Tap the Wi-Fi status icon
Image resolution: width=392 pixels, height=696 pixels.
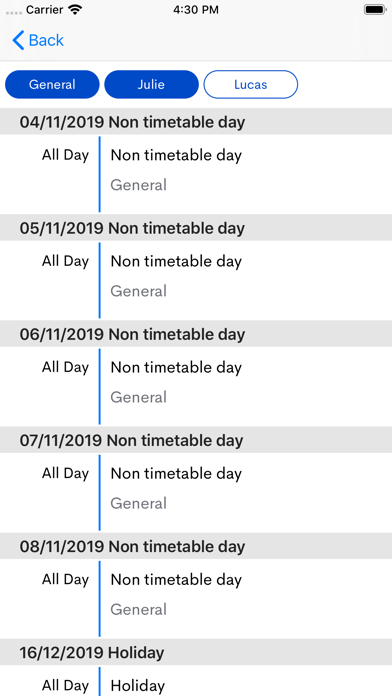tap(76, 10)
